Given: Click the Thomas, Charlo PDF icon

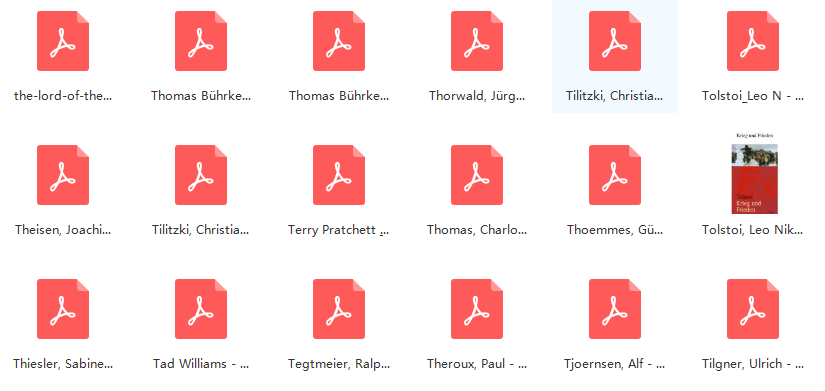Looking at the screenshot, I should tap(477, 175).
